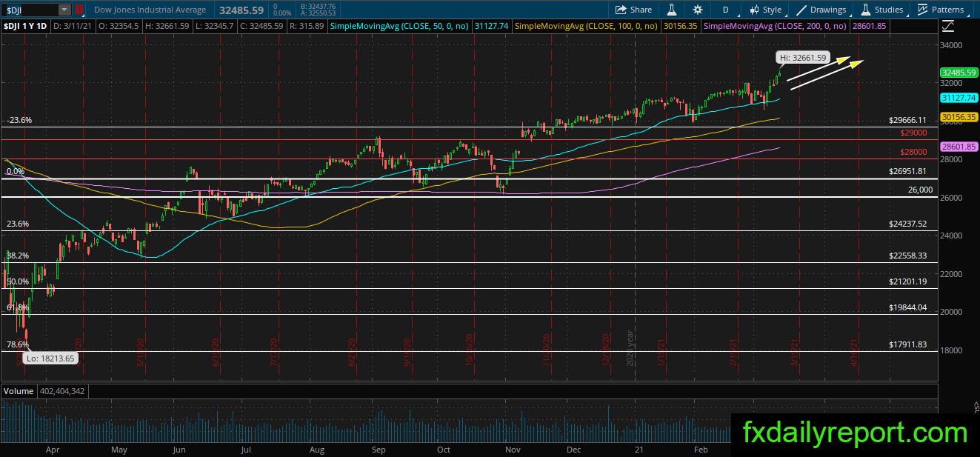The width and height of the screenshot is (980, 457).
Task: Click the 38.2% Fibonacci percentage label
Action: (18, 256)
